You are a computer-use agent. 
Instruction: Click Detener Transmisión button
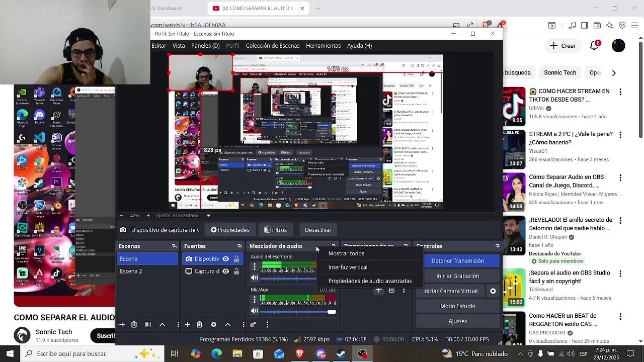tap(458, 261)
